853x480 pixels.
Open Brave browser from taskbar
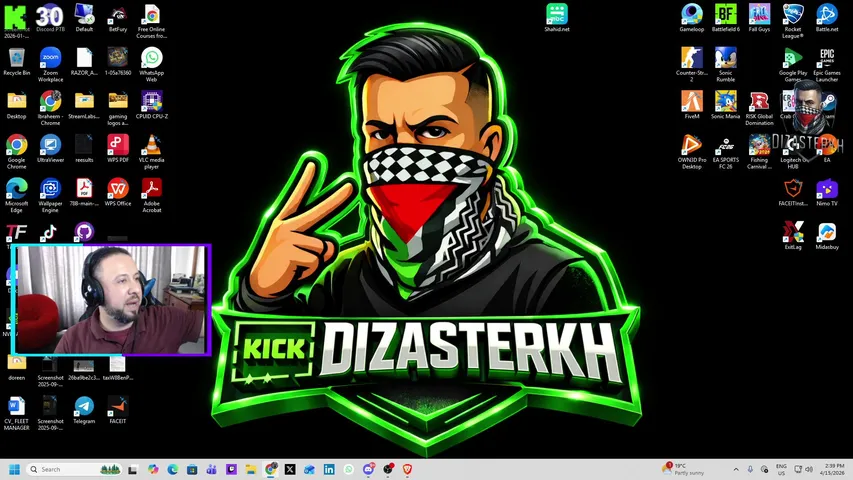[x=407, y=469]
